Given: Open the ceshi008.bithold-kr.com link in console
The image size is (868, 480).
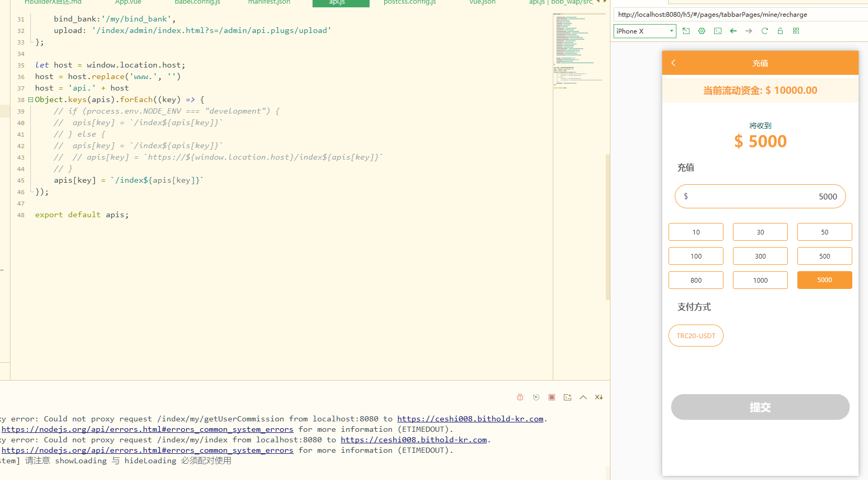Looking at the screenshot, I should click(470, 419).
